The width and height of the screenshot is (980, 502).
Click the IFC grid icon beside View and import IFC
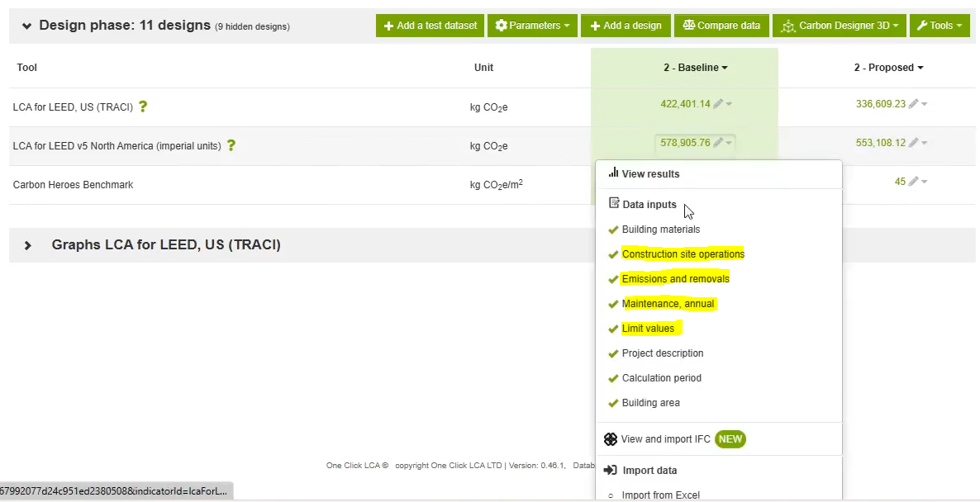click(611, 440)
